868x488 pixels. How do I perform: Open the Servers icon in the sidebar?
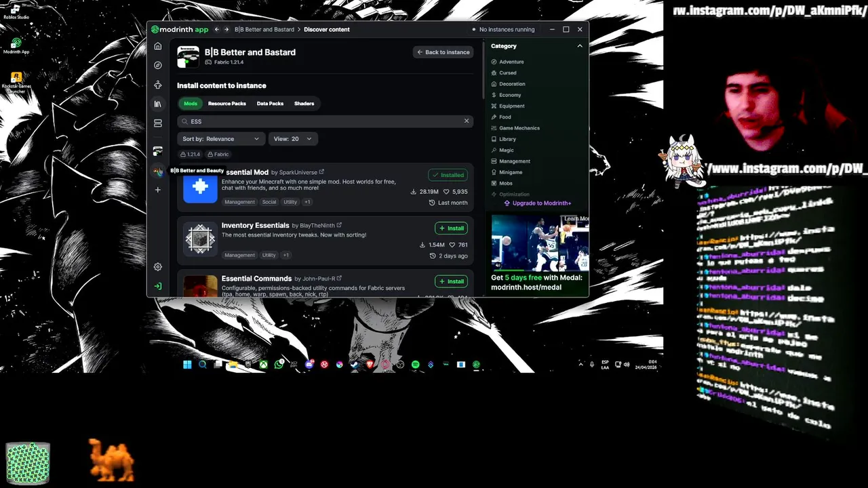pyautogui.click(x=158, y=123)
